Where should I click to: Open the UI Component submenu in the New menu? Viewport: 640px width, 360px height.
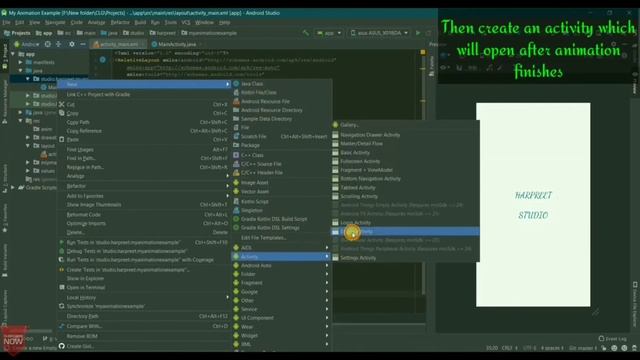coord(281,318)
